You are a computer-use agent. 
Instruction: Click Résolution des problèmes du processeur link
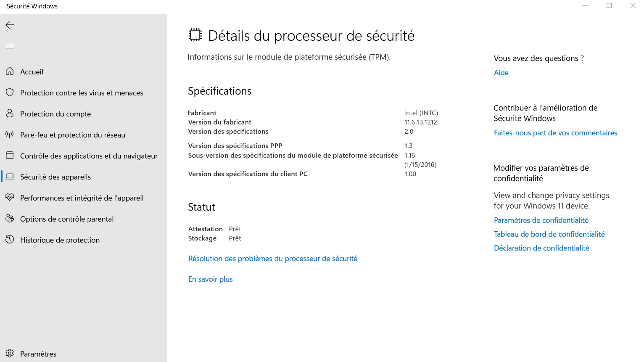click(x=273, y=259)
